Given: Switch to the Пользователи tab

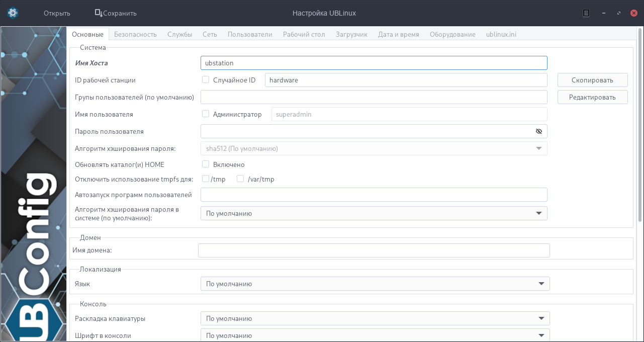Looking at the screenshot, I should (250, 34).
